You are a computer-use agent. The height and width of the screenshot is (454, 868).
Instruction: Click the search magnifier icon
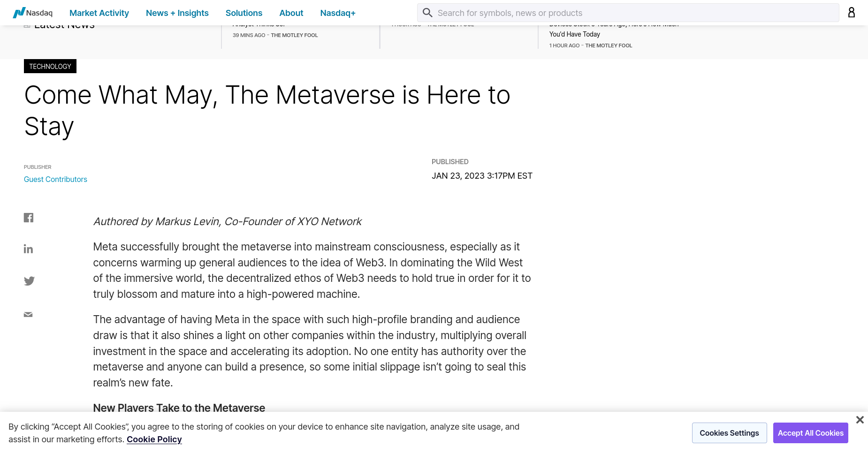coord(427,13)
